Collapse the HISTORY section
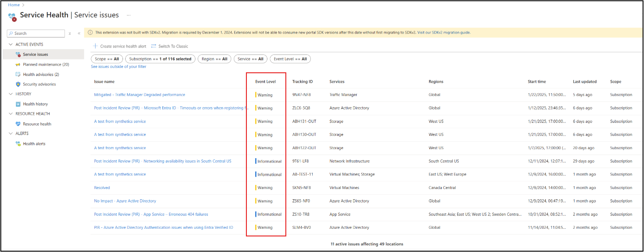The height and width of the screenshot is (252, 644). [11, 94]
